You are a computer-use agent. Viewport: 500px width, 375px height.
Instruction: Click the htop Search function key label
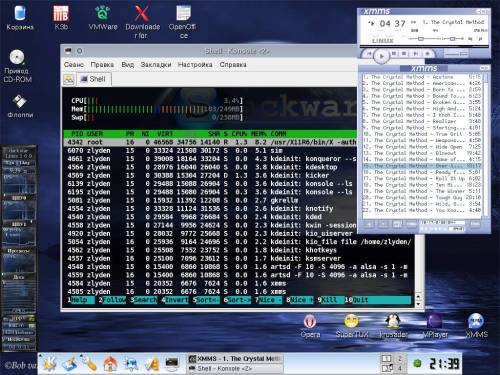[x=145, y=300]
